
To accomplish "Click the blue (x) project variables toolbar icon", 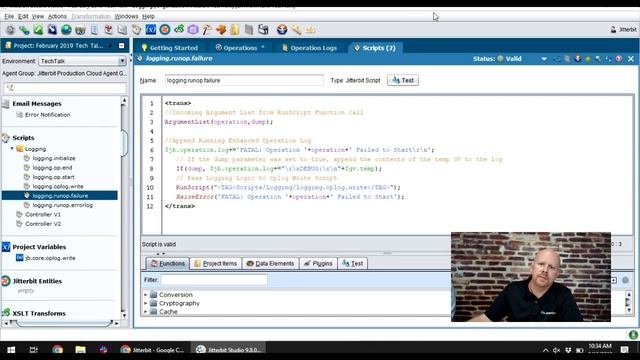I will pyautogui.click(x=151, y=30).
